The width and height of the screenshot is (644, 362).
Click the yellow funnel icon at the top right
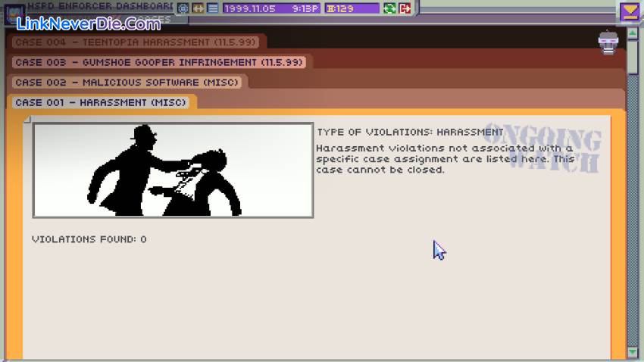coord(630,11)
